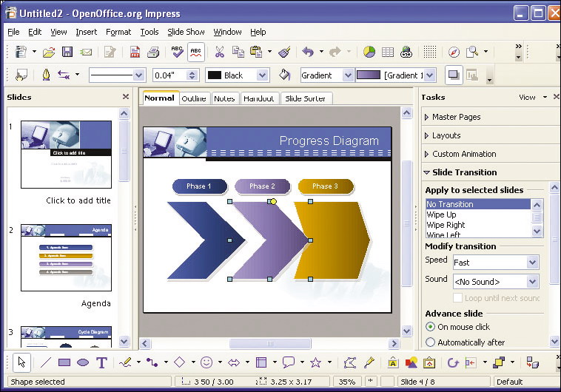Viewport: 561px width, 392px height.
Task: Save the presentation with floppy icon
Action: [x=67, y=53]
